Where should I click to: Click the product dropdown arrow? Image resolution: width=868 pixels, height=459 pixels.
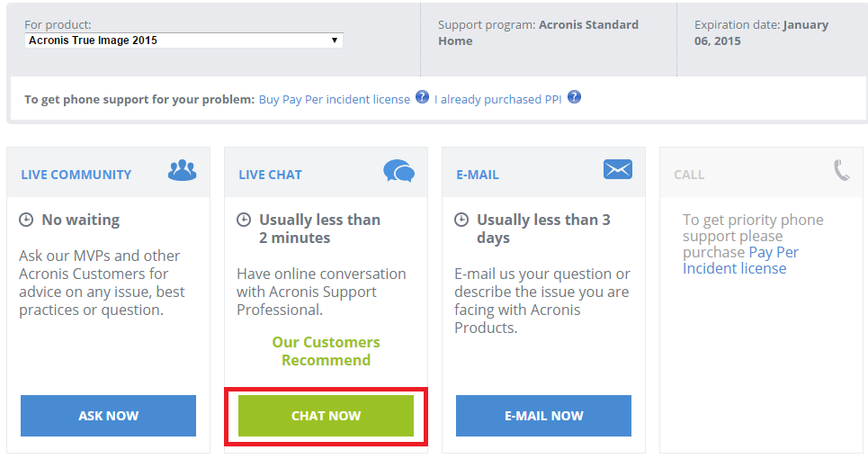(335, 40)
